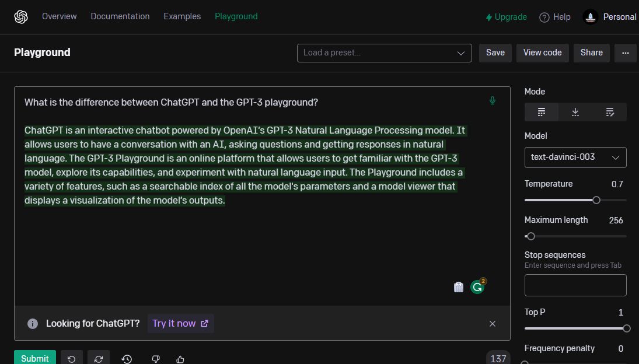Click the thumbs up icon
The height and width of the screenshot is (364, 639).
[180, 359]
